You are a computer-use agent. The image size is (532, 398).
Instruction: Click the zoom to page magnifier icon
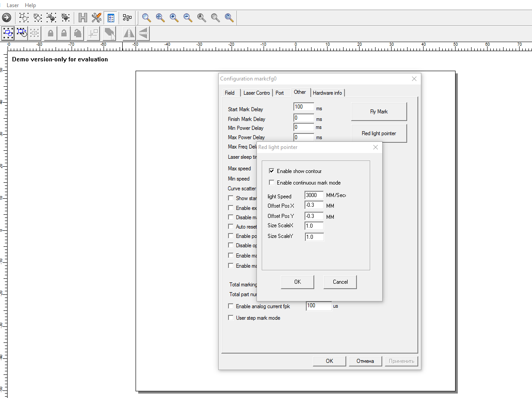pos(229,18)
